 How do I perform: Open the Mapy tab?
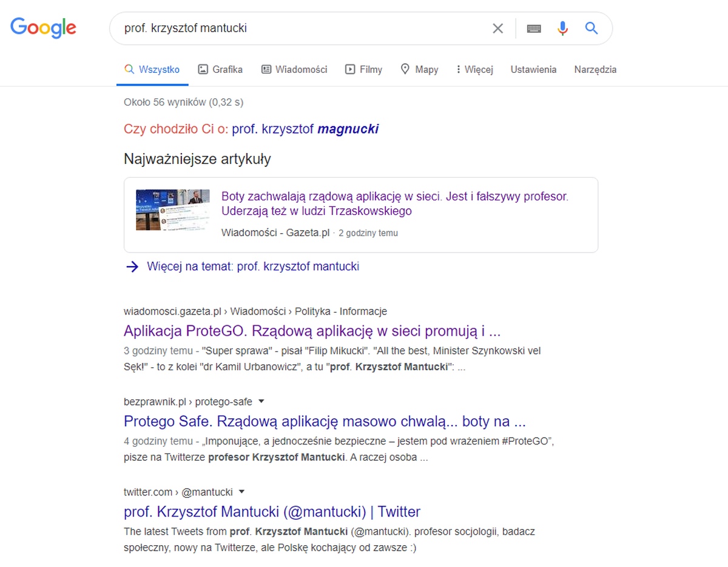pyautogui.click(x=419, y=70)
